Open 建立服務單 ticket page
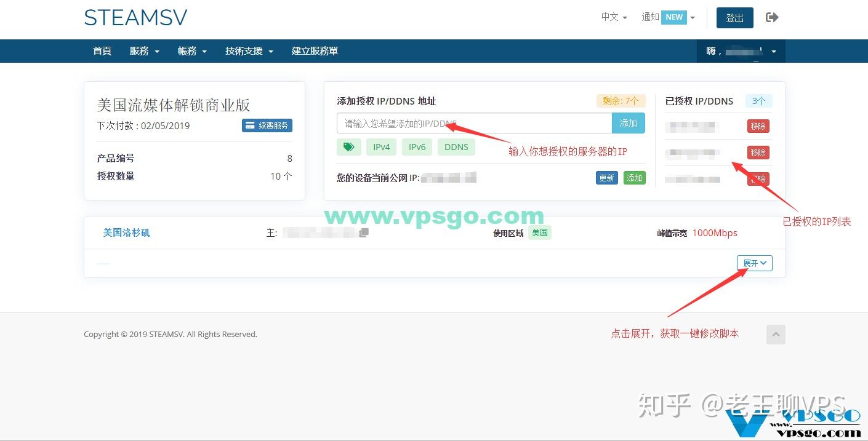The height and width of the screenshot is (441, 868). coord(315,51)
